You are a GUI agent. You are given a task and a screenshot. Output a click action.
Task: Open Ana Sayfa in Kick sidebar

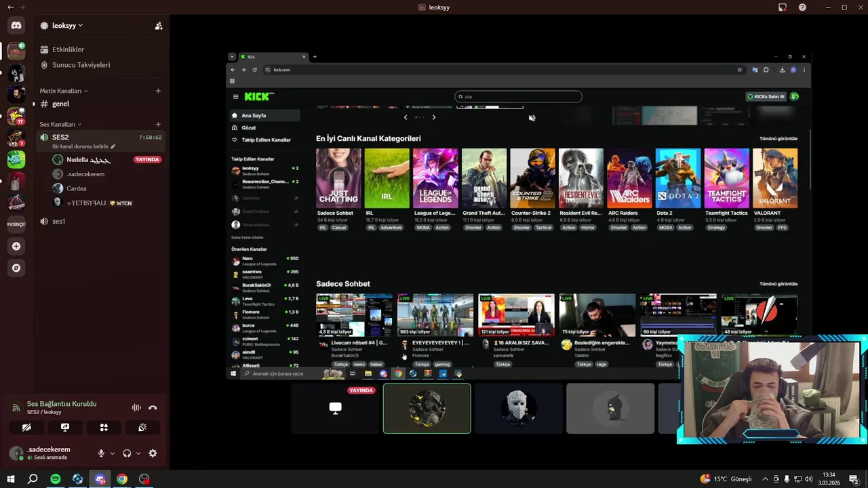coord(264,115)
